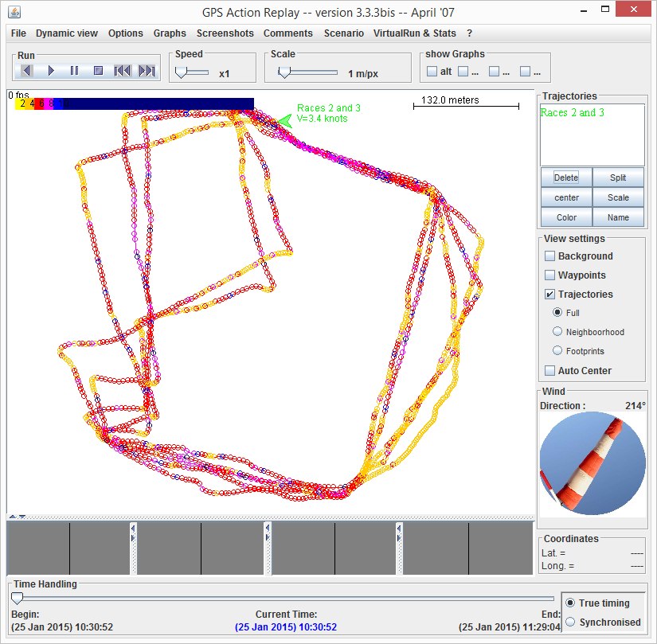This screenshot has height=644, width=657.
Task: Click the Split trajectory button
Action: pyautogui.click(x=618, y=178)
